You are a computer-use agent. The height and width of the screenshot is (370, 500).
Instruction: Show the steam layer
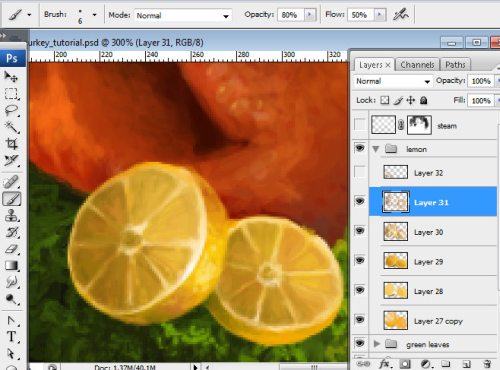(360, 125)
